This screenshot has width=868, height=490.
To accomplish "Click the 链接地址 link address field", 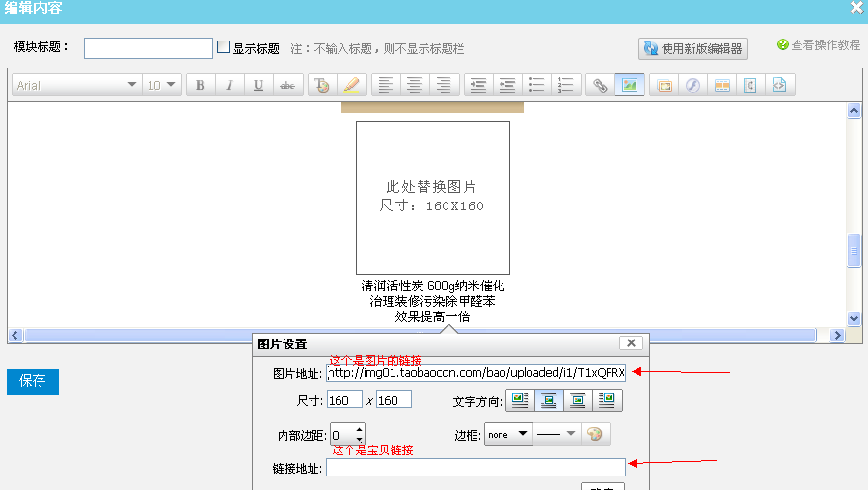I will (x=475, y=468).
